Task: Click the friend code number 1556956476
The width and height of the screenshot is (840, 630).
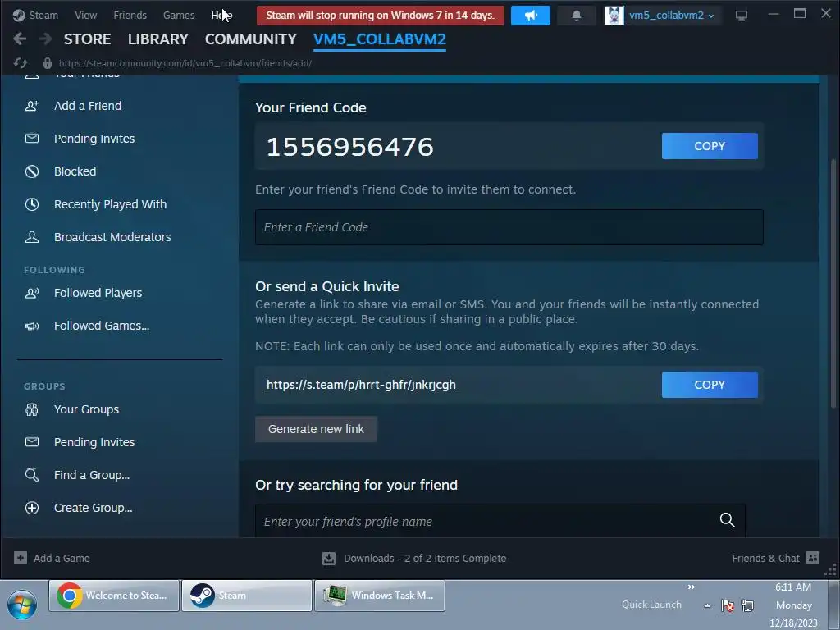Action: 349,147
